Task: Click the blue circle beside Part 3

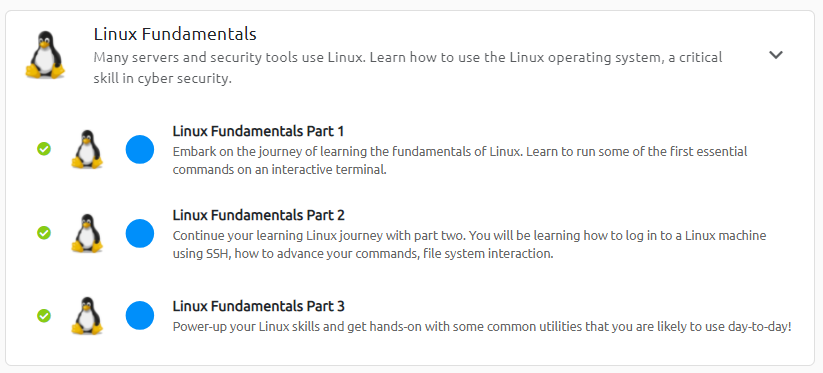Action: click(140, 316)
